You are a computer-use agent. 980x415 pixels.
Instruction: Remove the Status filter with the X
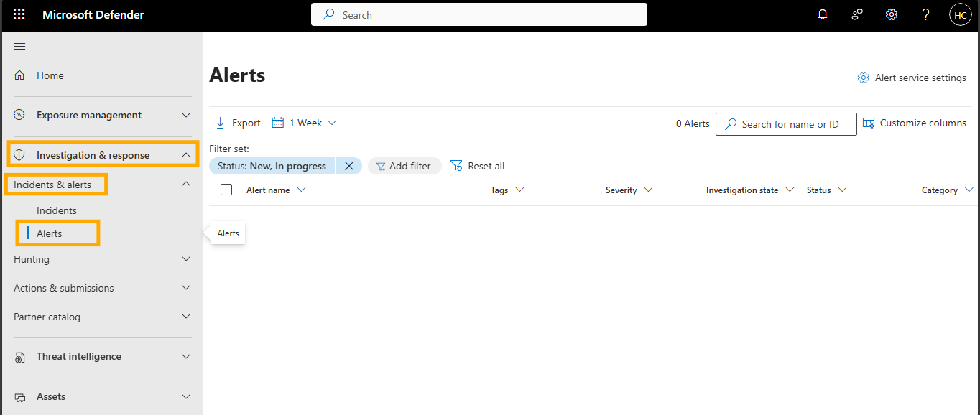(x=349, y=166)
